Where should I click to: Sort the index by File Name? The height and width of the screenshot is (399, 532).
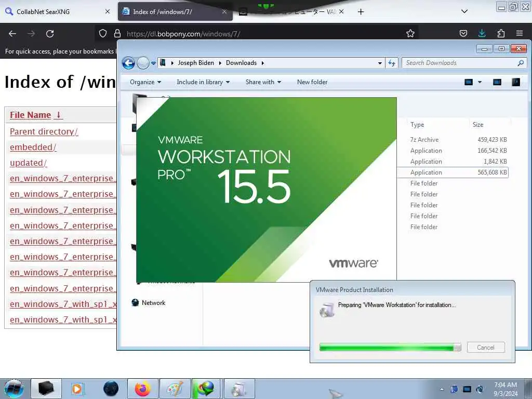click(36, 115)
